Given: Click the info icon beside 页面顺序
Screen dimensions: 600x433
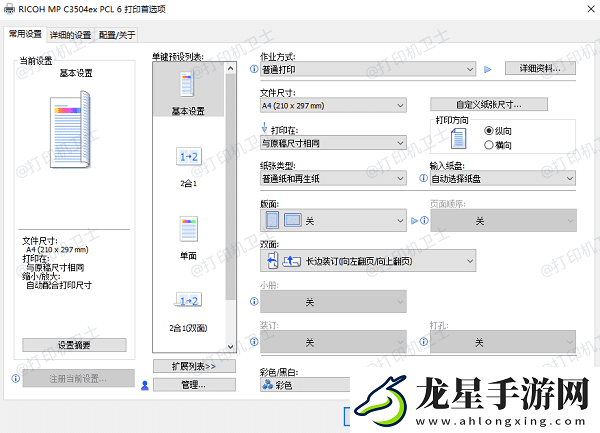Looking at the screenshot, I should point(424,220).
